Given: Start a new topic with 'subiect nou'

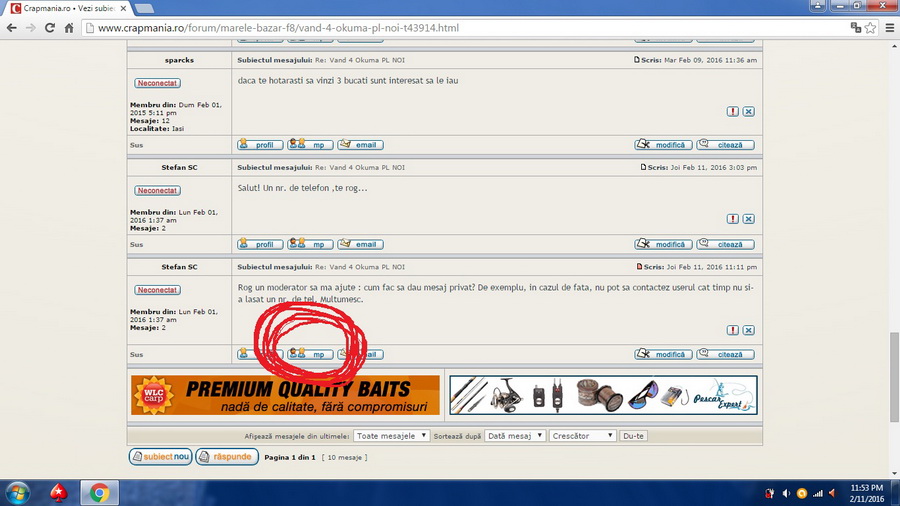Looking at the screenshot, I should 160,457.
